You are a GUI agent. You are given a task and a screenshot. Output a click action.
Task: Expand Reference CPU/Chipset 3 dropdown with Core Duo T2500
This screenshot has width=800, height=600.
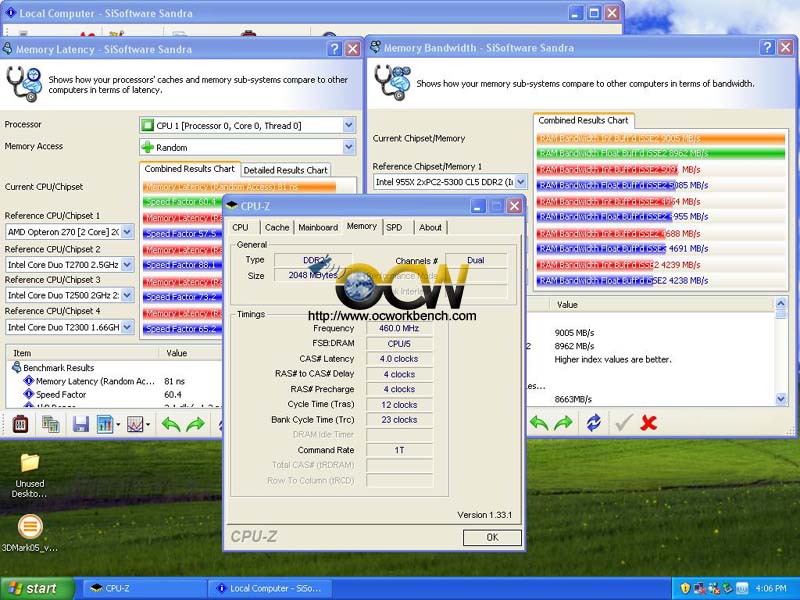[x=127, y=295]
